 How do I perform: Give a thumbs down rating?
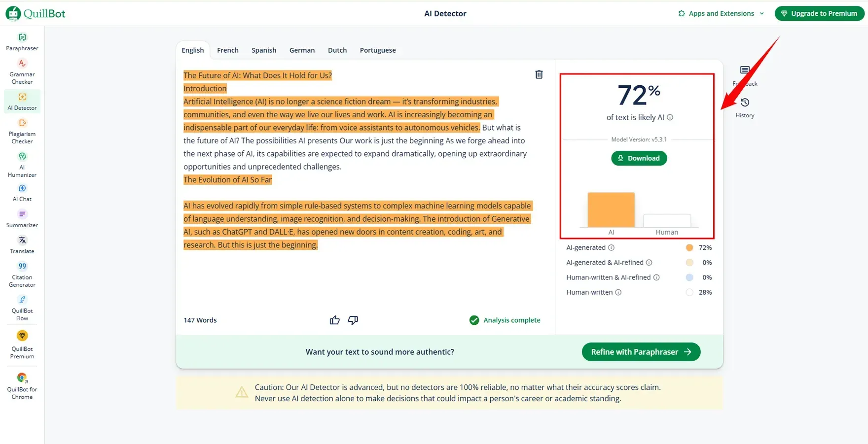click(x=353, y=320)
